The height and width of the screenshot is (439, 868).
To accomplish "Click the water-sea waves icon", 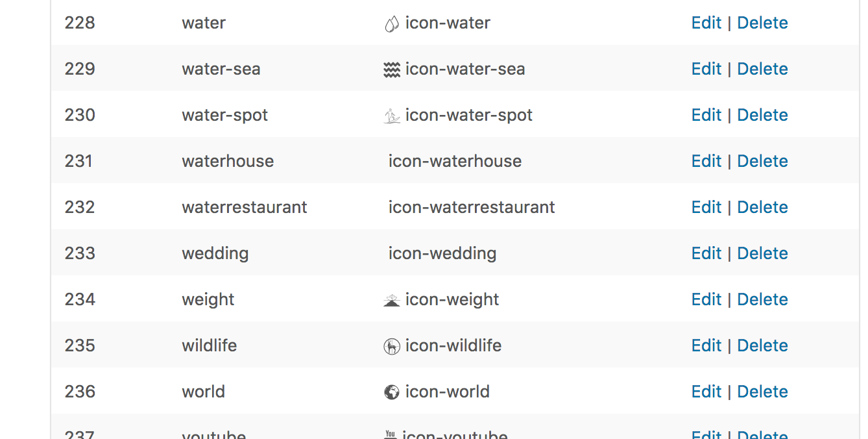I will point(391,70).
